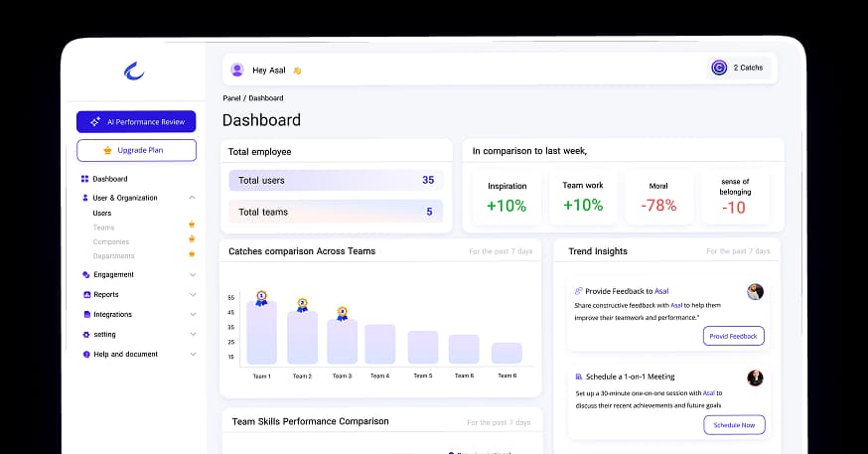The height and width of the screenshot is (454, 868).
Task: Click the premium crown icon next to Teams
Action: 192,226
